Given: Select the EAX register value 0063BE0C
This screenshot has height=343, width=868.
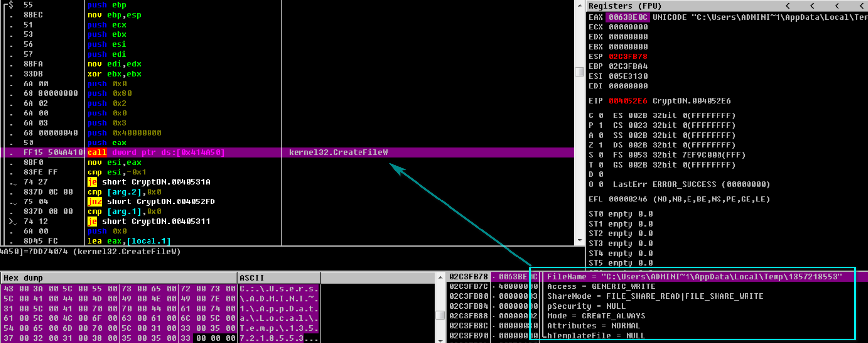Looking at the screenshot, I should coord(628,17).
